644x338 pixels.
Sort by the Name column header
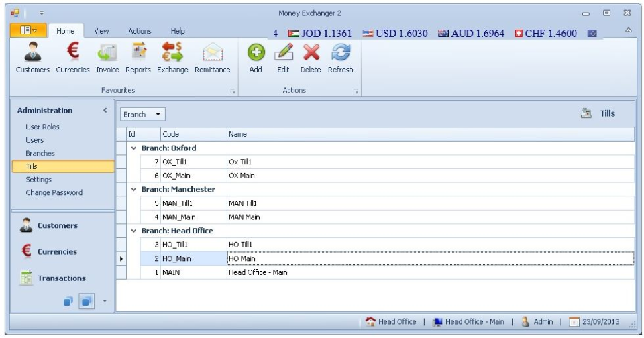431,134
